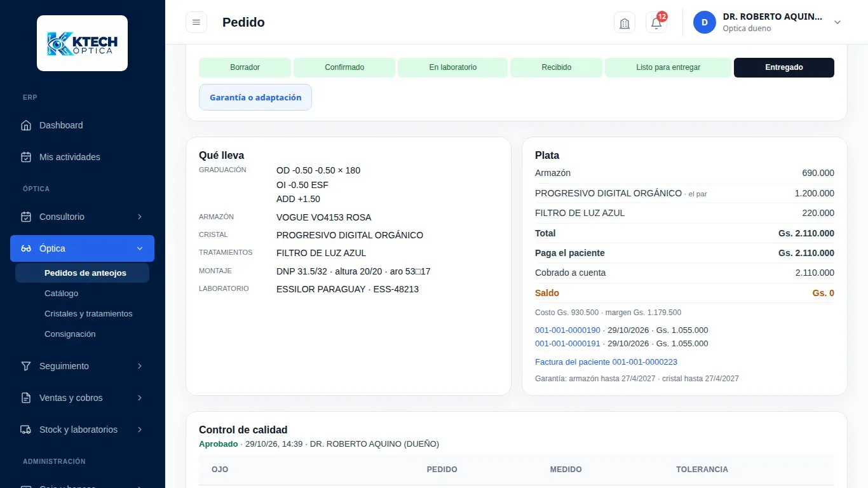Click the Pedido page title
Image resolution: width=868 pixels, height=488 pixels.
[243, 22]
